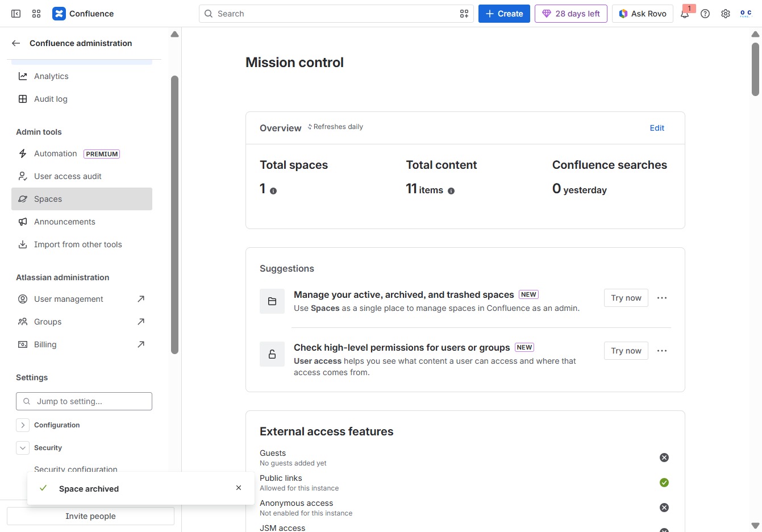Viewport: 762px width, 532px height.
Task: Click the JSM access row label
Action: pyautogui.click(x=282, y=528)
